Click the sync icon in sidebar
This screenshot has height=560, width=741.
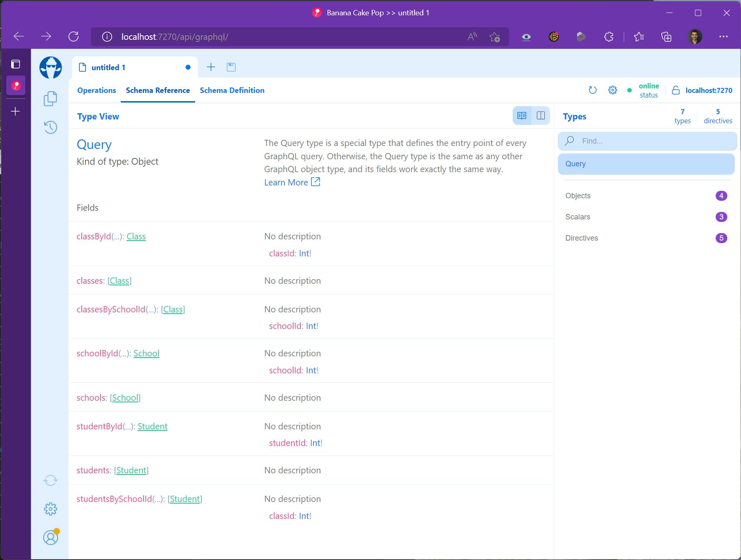pyautogui.click(x=50, y=480)
